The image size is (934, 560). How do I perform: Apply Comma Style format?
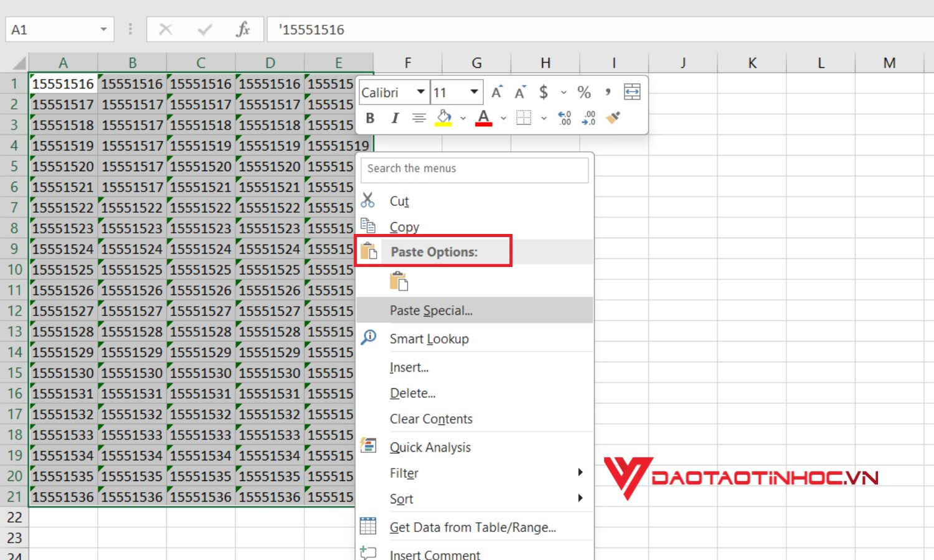pos(608,93)
